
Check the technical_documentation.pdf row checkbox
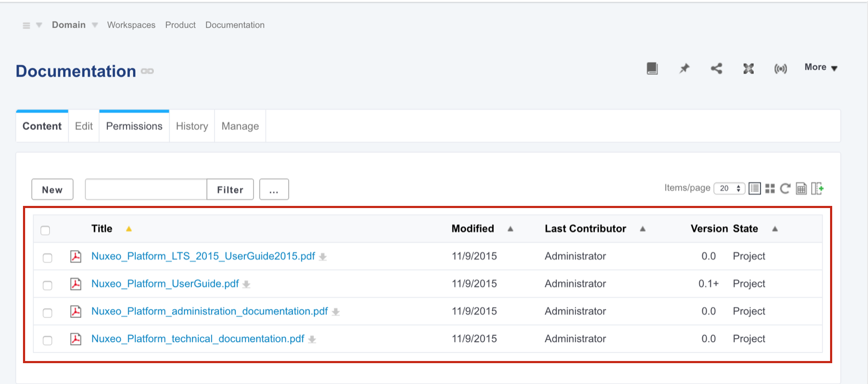pos(48,340)
